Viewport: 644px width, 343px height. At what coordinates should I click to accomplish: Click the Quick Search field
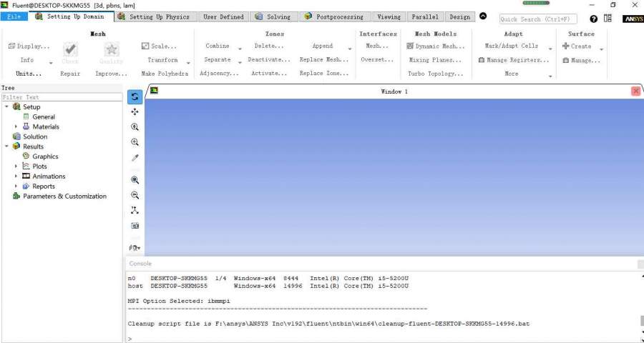coord(538,19)
